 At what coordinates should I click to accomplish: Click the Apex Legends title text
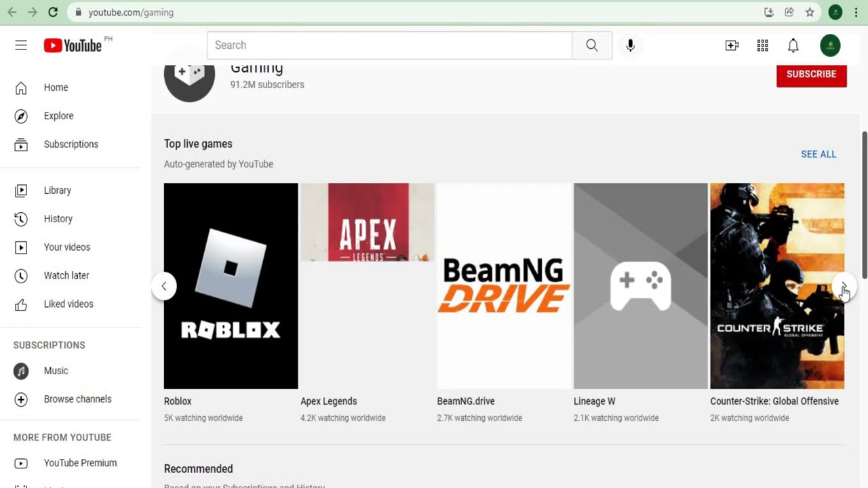click(x=329, y=401)
